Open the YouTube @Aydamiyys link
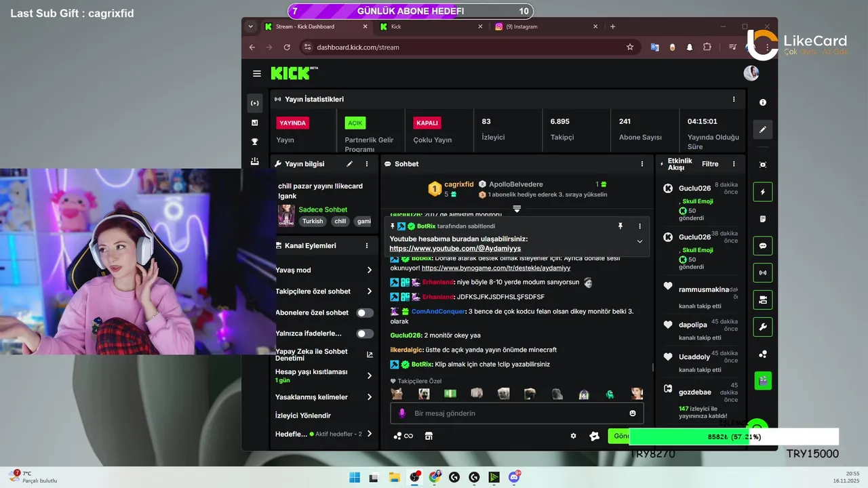The height and width of the screenshot is (488, 868). click(x=455, y=249)
